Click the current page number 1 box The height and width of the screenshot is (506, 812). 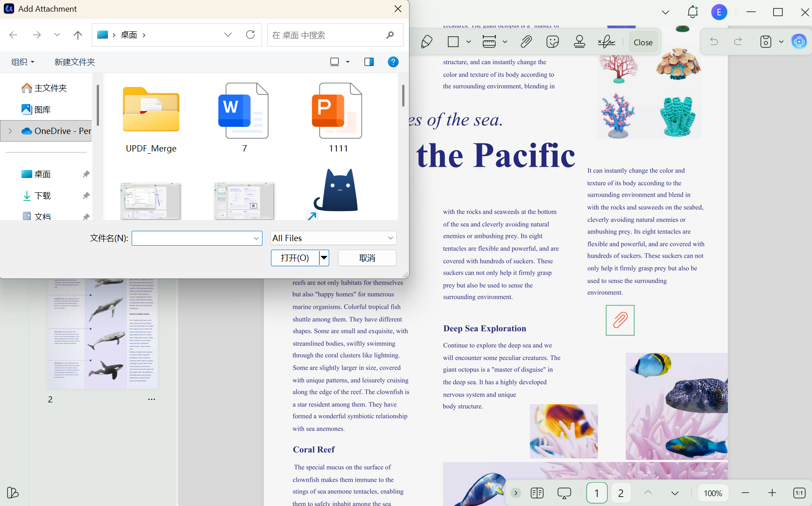coord(597,493)
